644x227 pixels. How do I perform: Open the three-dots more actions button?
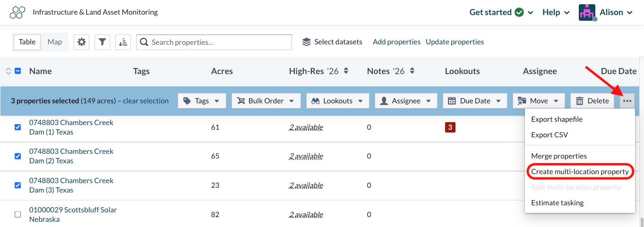pos(627,101)
